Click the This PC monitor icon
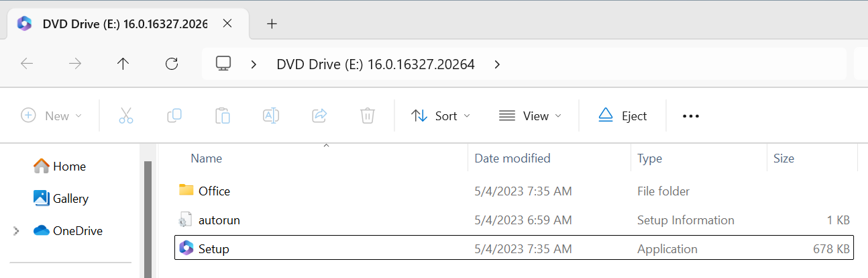Image resolution: width=868 pixels, height=278 pixels. pos(223,64)
